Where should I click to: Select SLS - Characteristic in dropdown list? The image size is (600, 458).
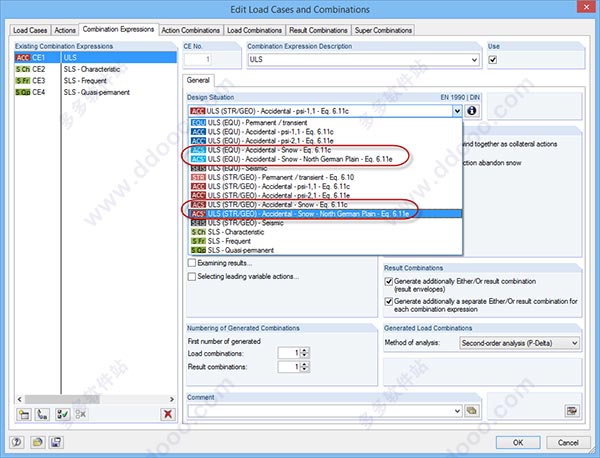click(x=326, y=232)
